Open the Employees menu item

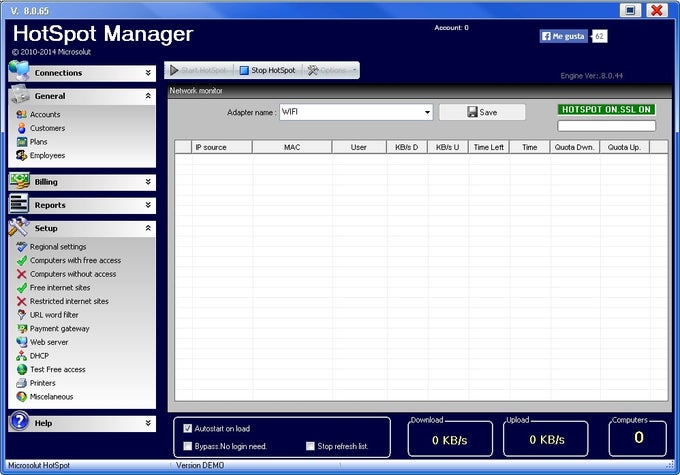coord(47,155)
